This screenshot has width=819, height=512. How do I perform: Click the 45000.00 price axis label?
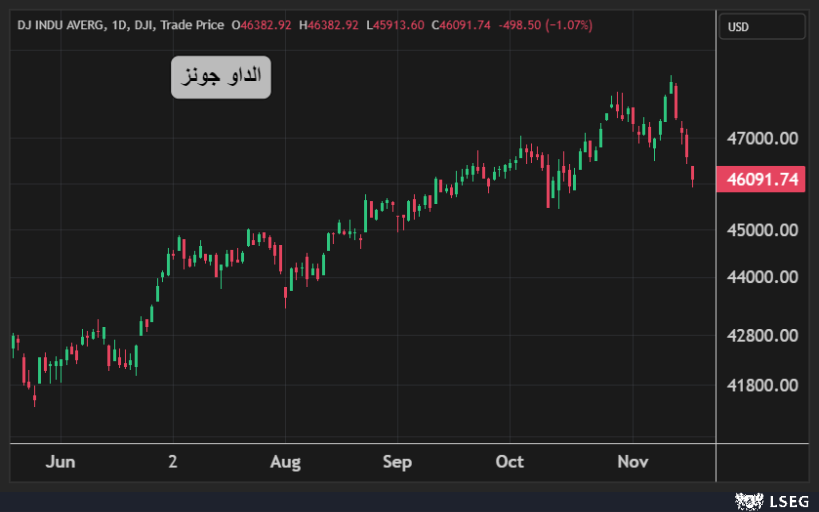763,230
